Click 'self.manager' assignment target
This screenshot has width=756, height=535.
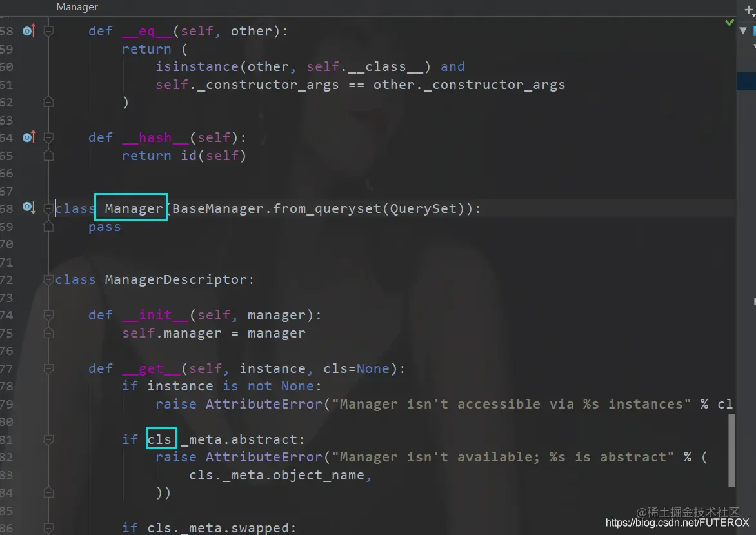point(172,334)
